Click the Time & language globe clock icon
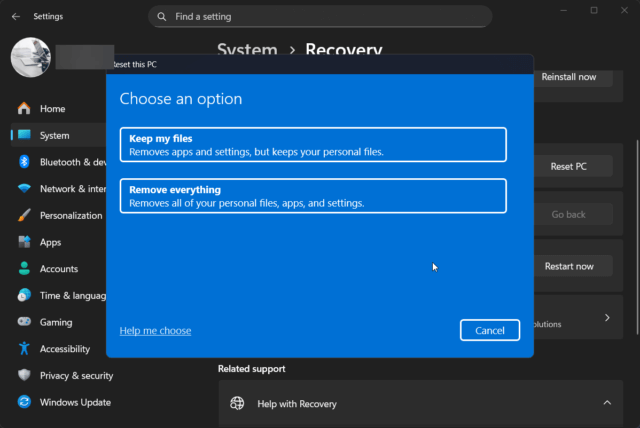The image size is (640, 428). pos(24,295)
